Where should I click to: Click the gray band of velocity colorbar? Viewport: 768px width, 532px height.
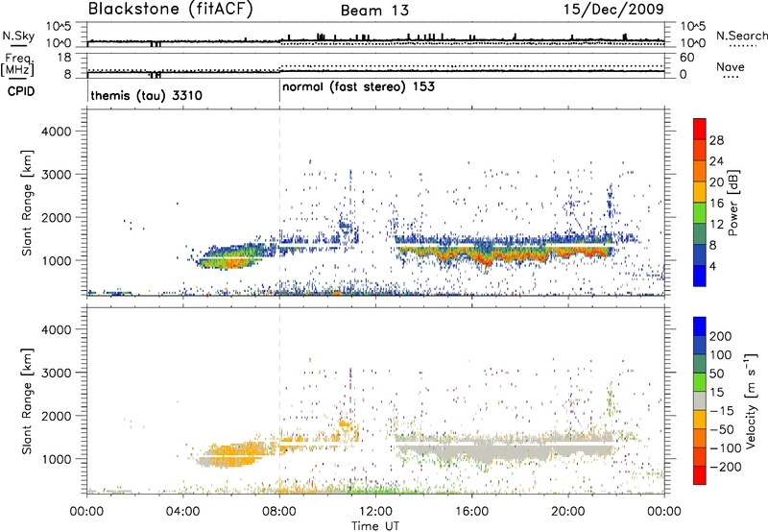click(x=700, y=400)
